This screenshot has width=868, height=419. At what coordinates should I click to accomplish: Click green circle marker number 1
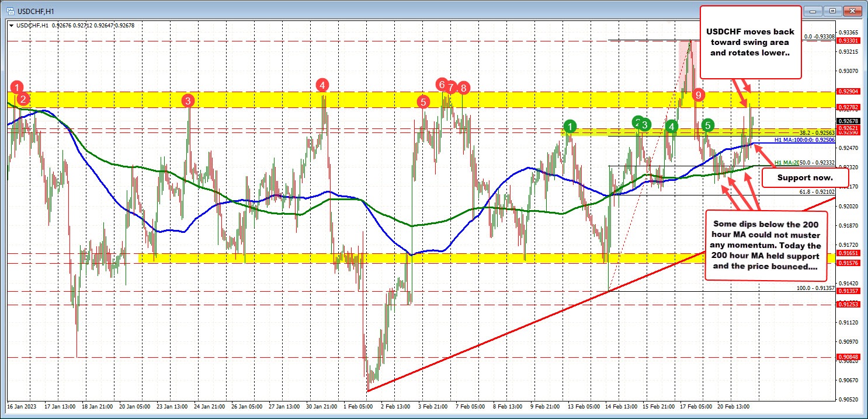click(571, 125)
